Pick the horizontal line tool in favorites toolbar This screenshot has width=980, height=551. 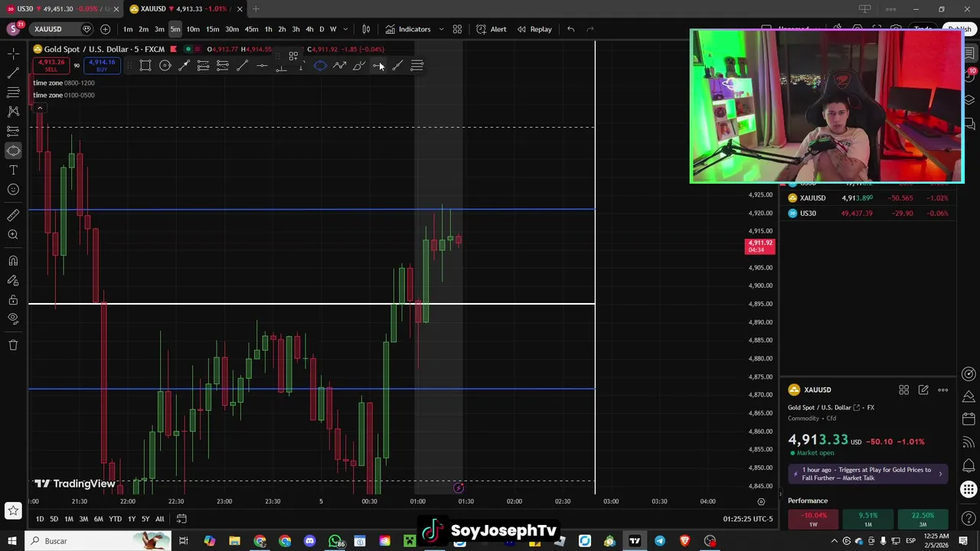tap(262, 66)
